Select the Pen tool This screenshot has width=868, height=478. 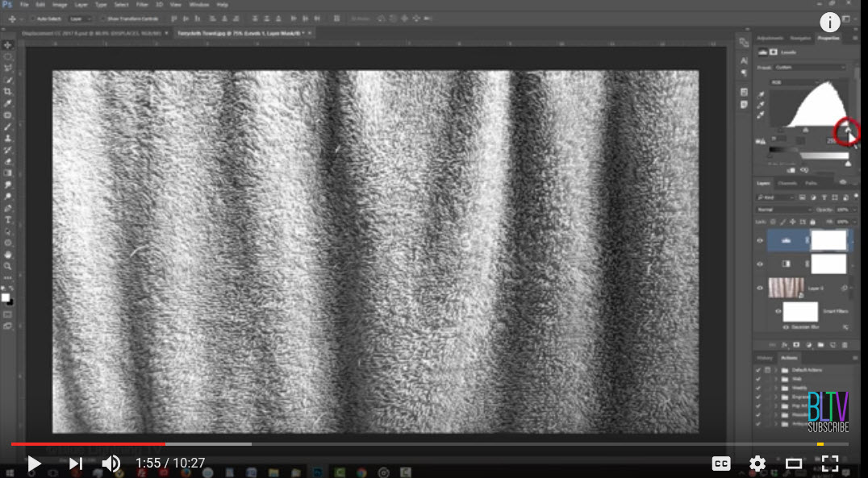[8, 209]
